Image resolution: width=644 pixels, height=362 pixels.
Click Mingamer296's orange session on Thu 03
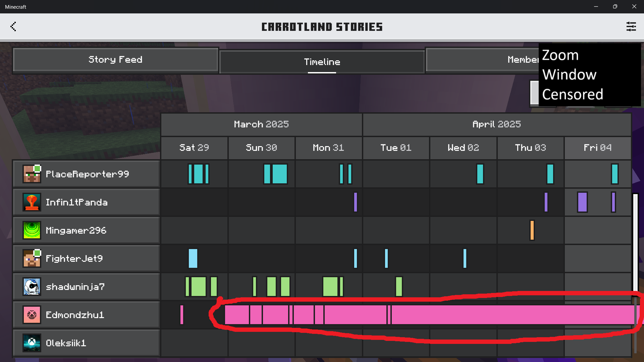pyautogui.click(x=532, y=230)
